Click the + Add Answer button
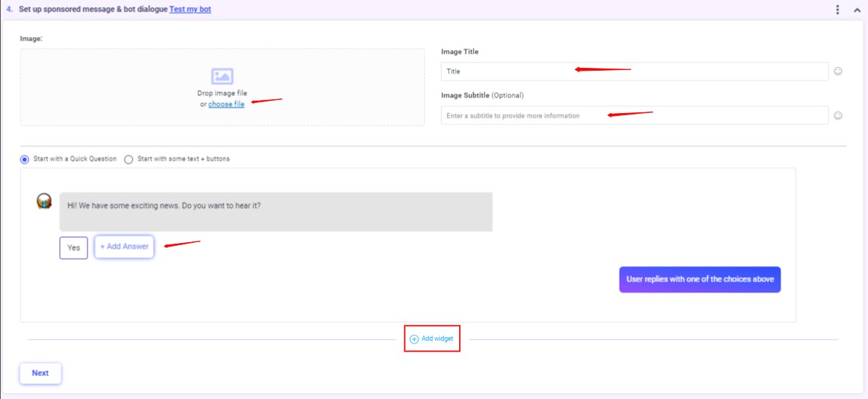Viewport: 868px width, 399px height. (x=124, y=247)
